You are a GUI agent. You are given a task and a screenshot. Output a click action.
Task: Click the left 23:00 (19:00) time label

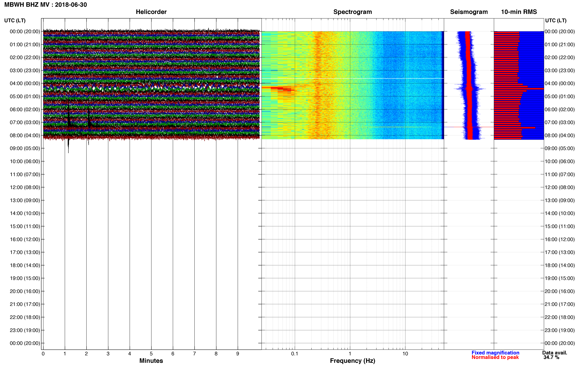click(x=25, y=330)
